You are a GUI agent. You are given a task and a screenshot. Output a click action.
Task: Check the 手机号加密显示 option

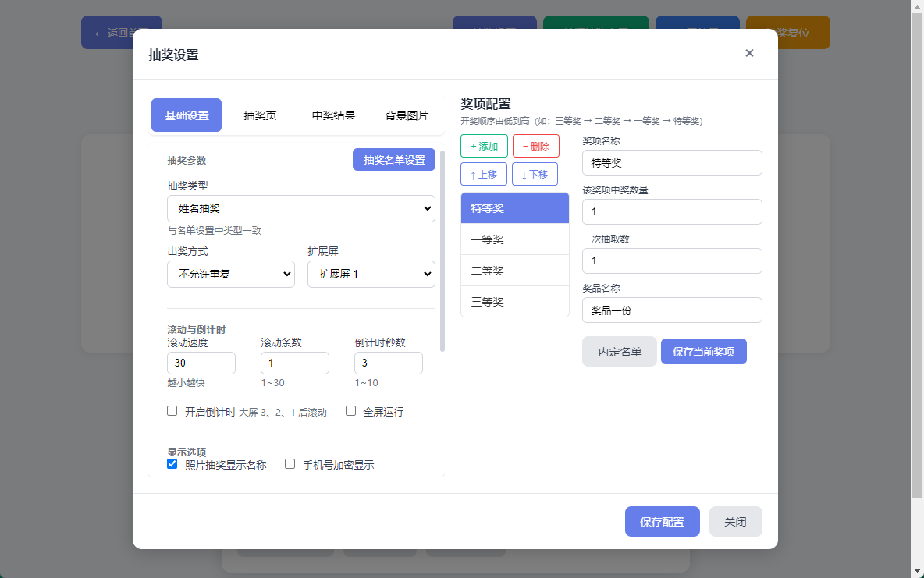click(290, 463)
